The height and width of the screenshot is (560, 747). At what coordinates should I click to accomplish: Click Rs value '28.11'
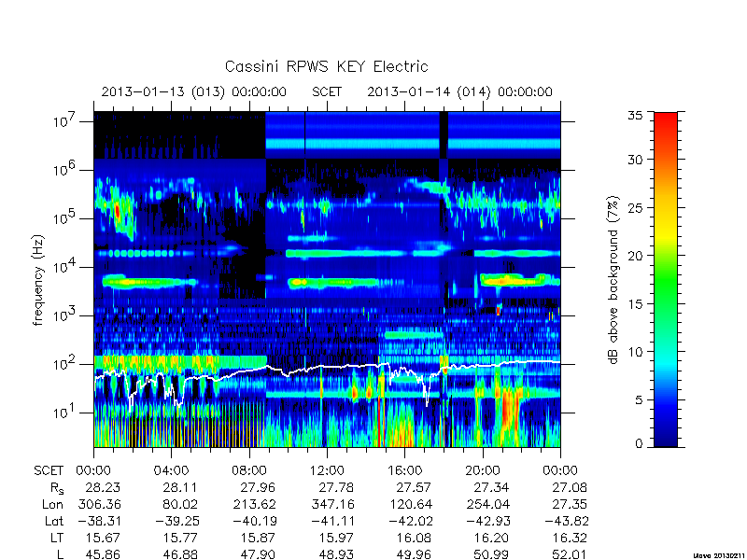tap(179, 487)
